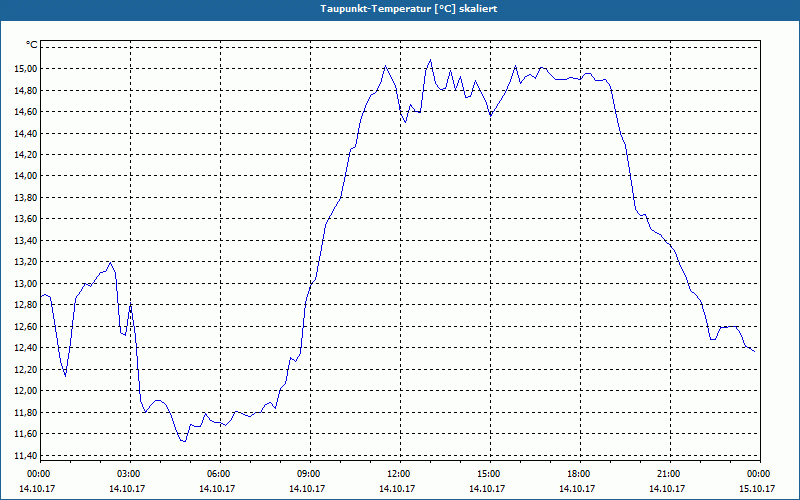This screenshot has height=500, width=800.
Task: Click the °C unit label on axis
Action: click(32, 45)
